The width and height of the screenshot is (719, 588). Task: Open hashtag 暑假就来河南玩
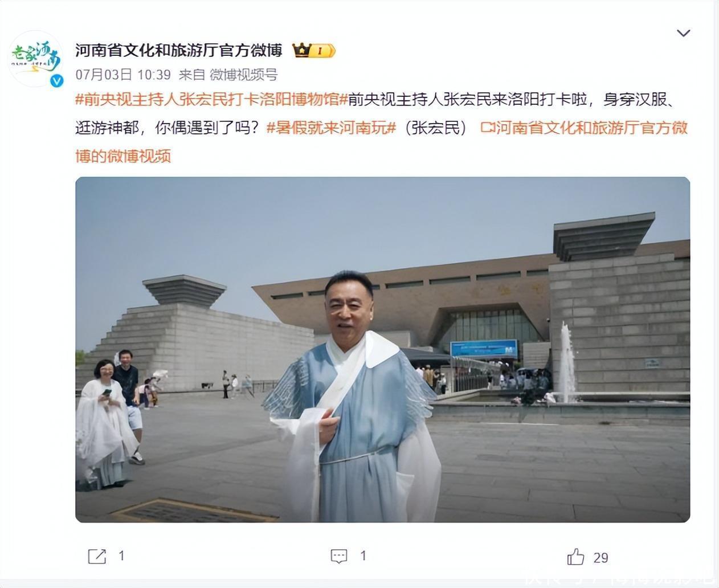pos(331,128)
